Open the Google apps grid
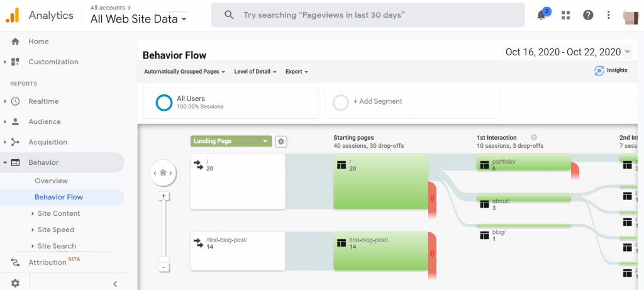The height and width of the screenshot is (290, 644). point(565,15)
